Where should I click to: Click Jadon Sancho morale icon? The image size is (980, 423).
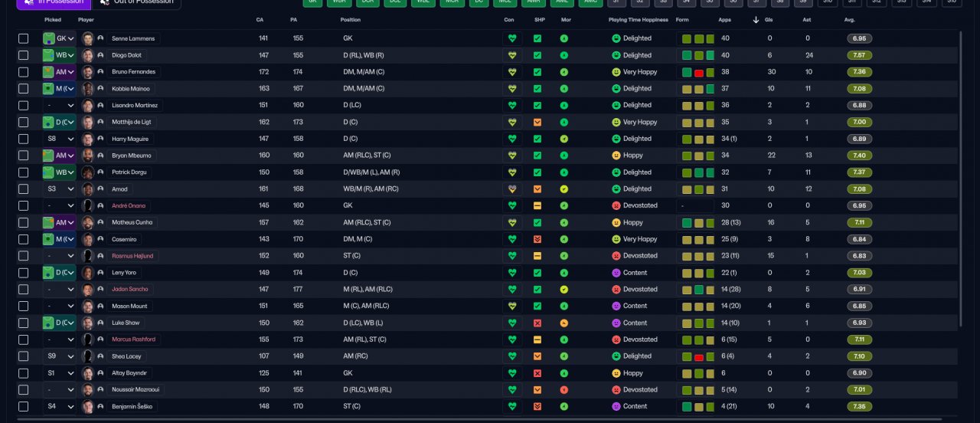coord(564,289)
